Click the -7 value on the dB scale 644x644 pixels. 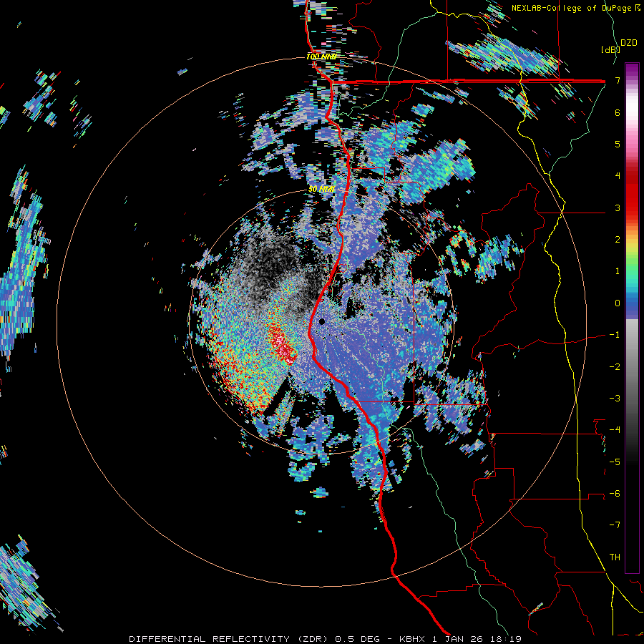click(615, 525)
